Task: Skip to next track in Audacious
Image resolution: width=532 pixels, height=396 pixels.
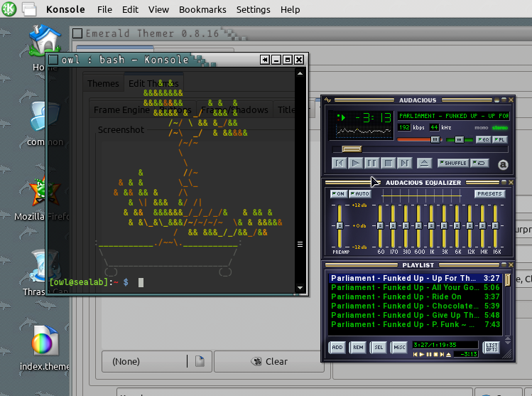Action: (404, 164)
